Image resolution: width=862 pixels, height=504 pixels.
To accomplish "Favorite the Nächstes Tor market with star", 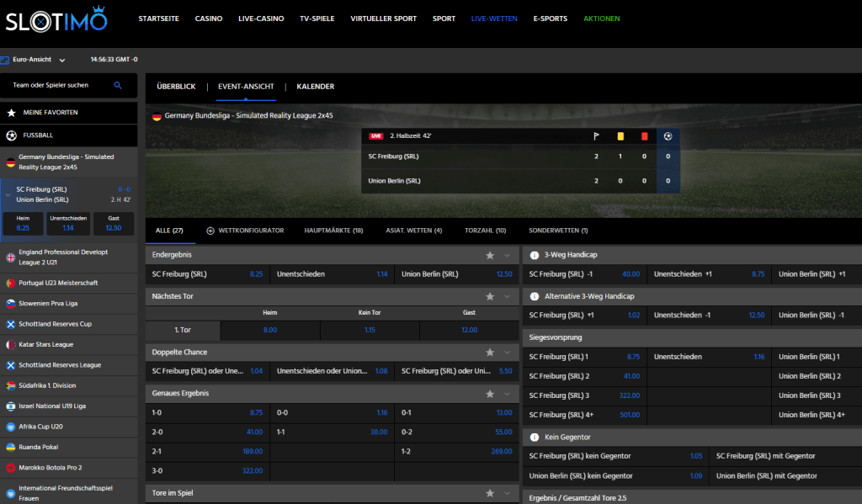I will point(490,296).
